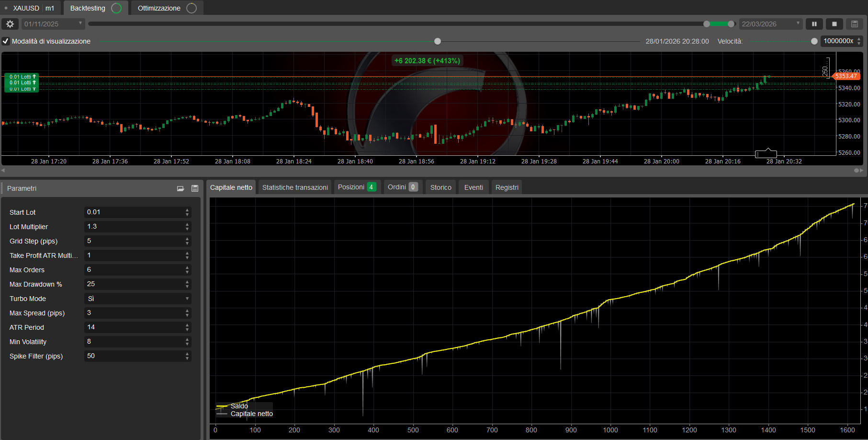Screen dimensions: 868x440
Task: Click the Max Drawdown % value field
Action: click(134, 284)
